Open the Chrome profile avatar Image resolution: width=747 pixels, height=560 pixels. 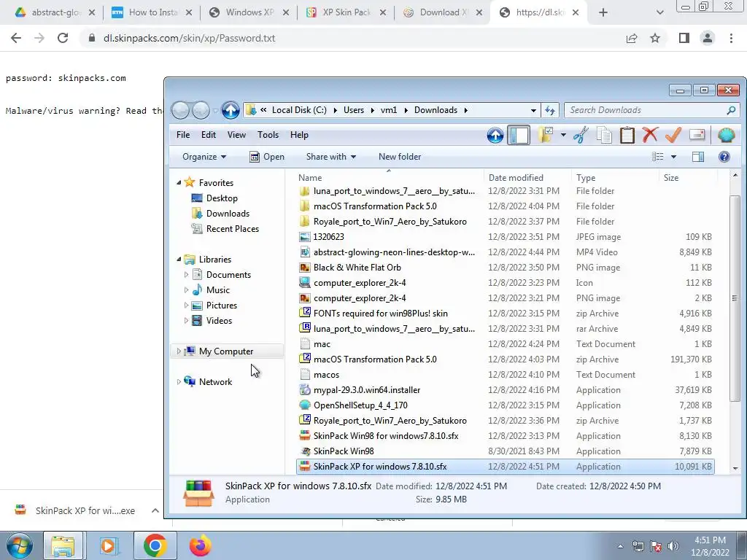[708, 38]
